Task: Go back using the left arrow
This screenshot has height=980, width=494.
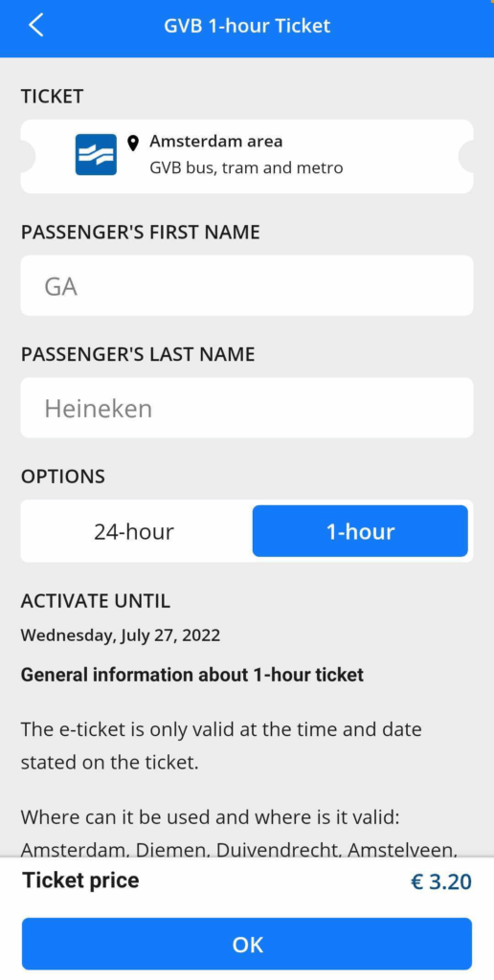Action: click(x=36, y=26)
